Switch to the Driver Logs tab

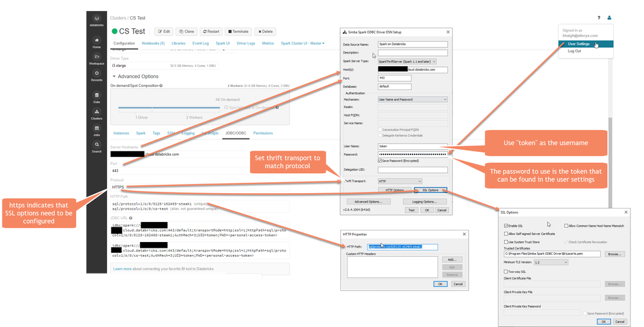[x=246, y=43]
